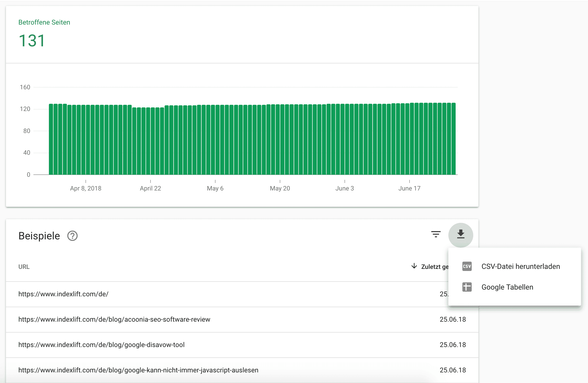Open the filter rows icon
Screen dimensions: 588x383
click(436, 234)
